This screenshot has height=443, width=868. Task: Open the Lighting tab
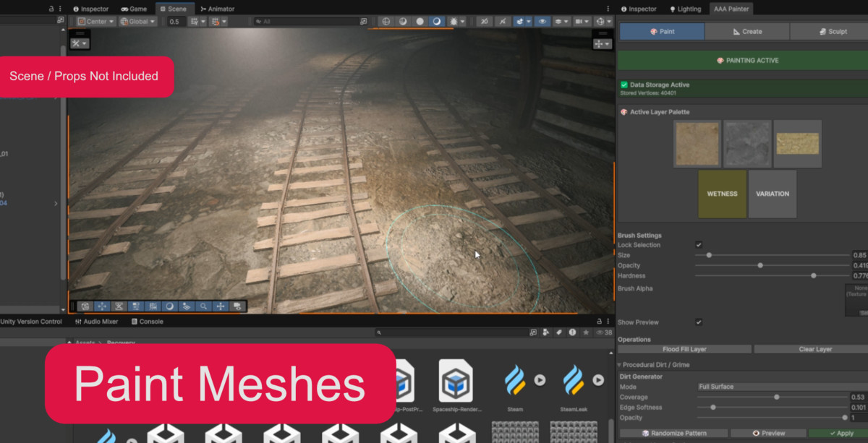point(686,9)
